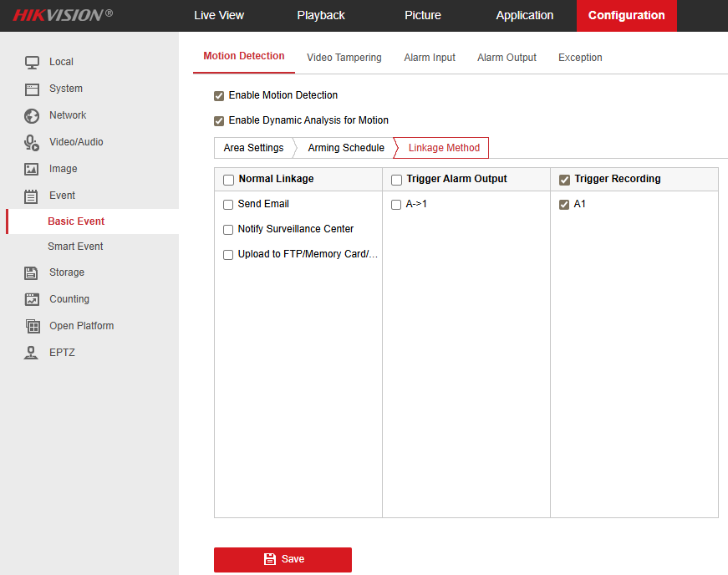Open the Counting chart icon

(x=32, y=299)
